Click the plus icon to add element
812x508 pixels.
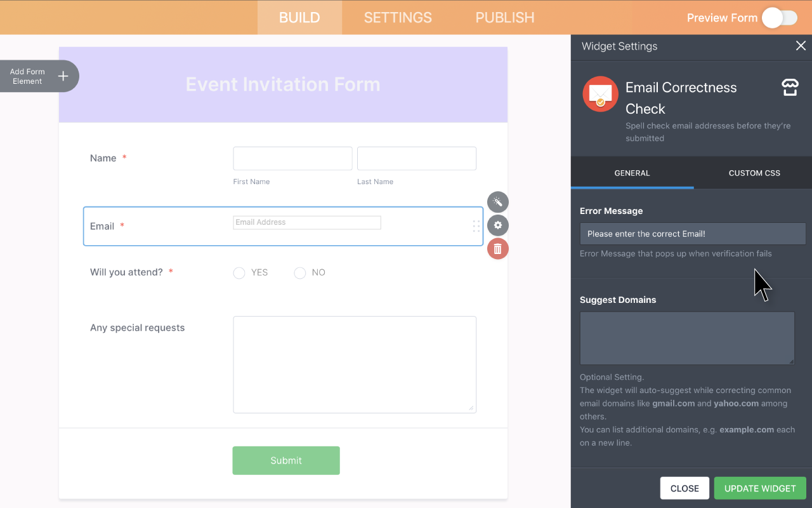pos(63,76)
